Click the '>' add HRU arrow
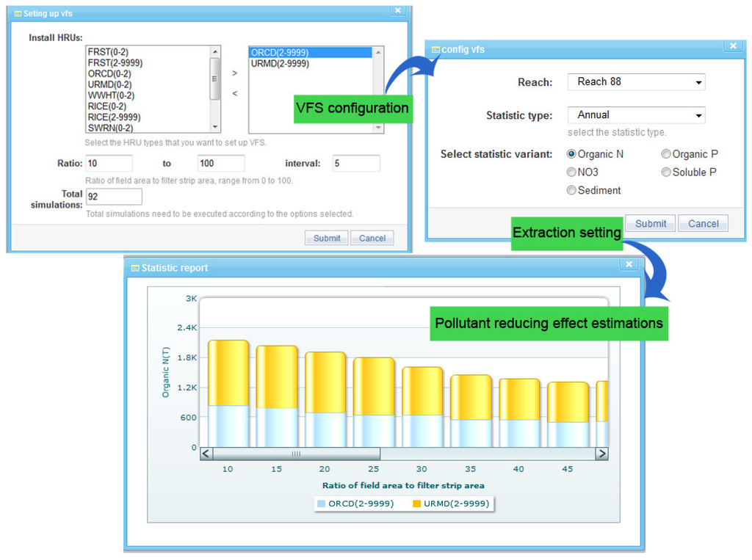 tap(235, 73)
